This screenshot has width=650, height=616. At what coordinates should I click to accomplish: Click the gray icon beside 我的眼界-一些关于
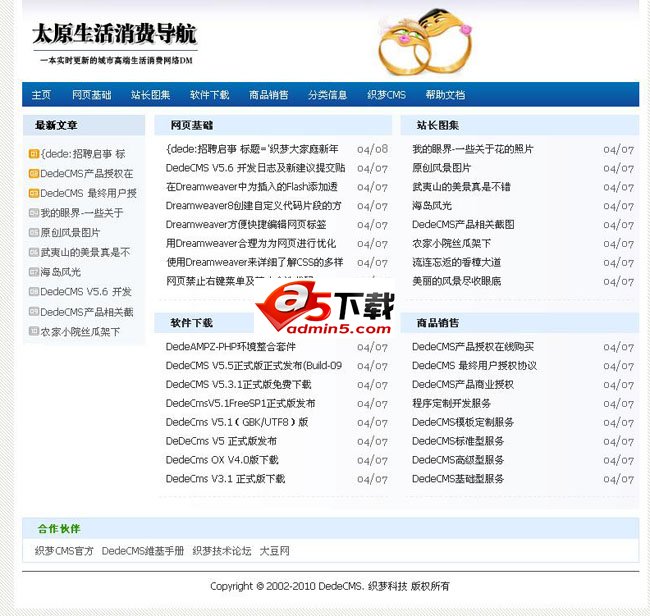[34, 213]
